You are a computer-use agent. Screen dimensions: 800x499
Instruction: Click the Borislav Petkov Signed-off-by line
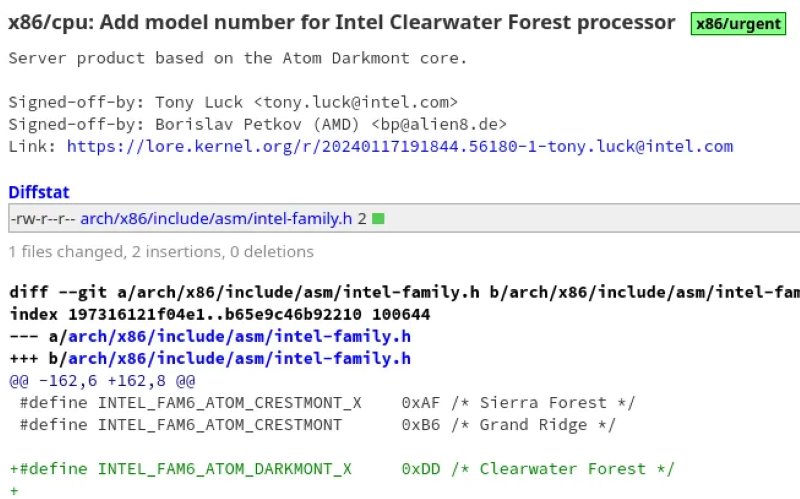coord(258,124)
